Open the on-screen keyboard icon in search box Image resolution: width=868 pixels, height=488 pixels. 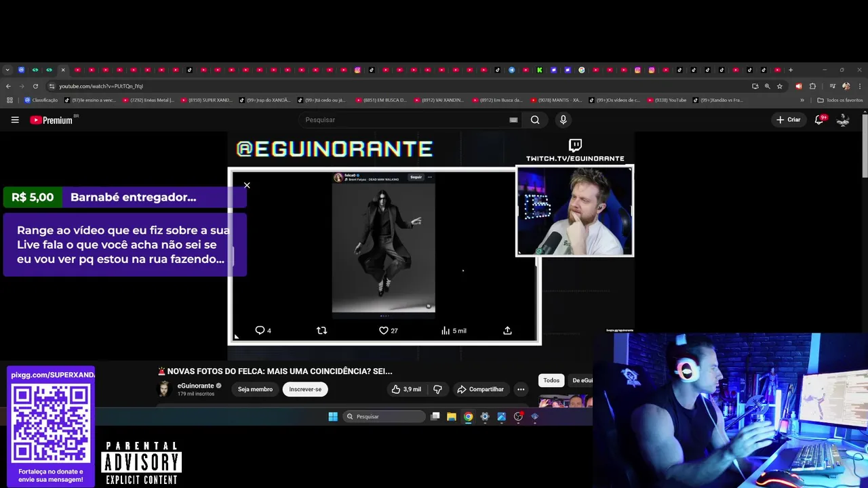(x=513, y=120)
